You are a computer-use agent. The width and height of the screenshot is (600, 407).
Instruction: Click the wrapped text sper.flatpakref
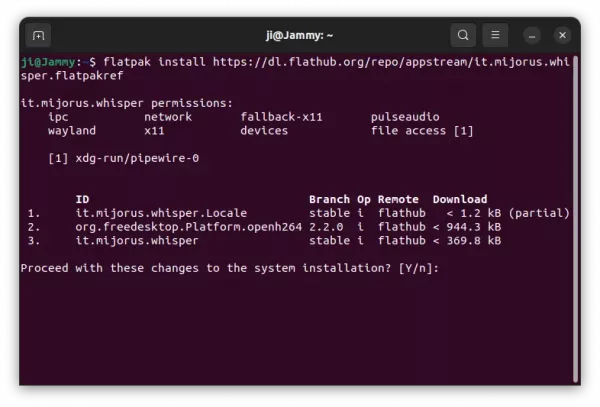[72, 76]
